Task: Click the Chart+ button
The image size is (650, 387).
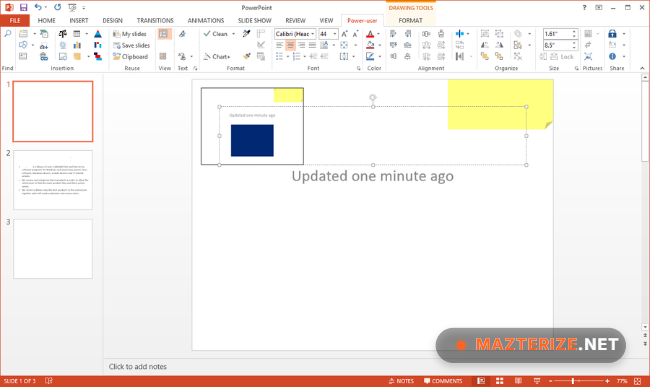Action: [217, 56]
